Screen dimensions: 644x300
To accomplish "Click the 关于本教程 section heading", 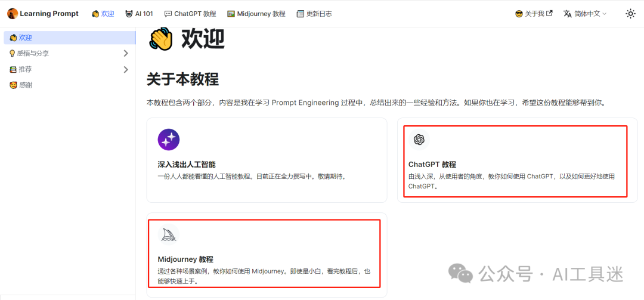I will coord(183,79).
